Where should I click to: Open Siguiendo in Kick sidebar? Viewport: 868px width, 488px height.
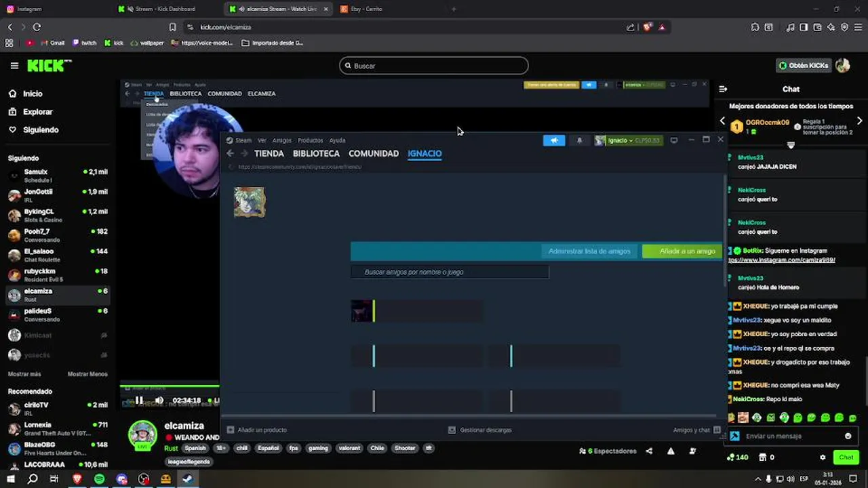click(41, 129)
